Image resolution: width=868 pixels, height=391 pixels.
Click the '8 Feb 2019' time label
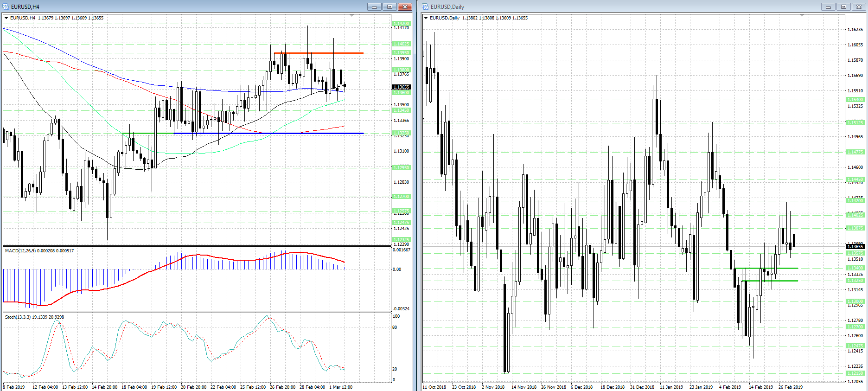coord(14,387)
